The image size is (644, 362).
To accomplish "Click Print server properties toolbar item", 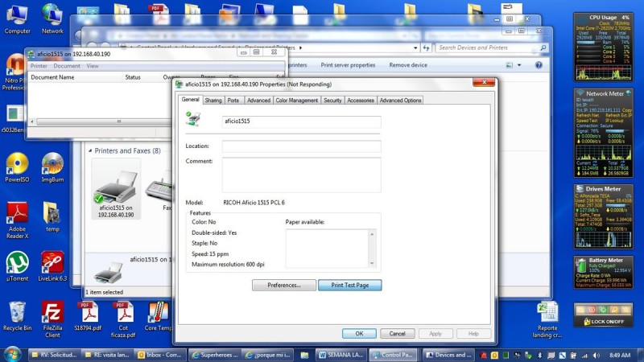I will (348, 65).
